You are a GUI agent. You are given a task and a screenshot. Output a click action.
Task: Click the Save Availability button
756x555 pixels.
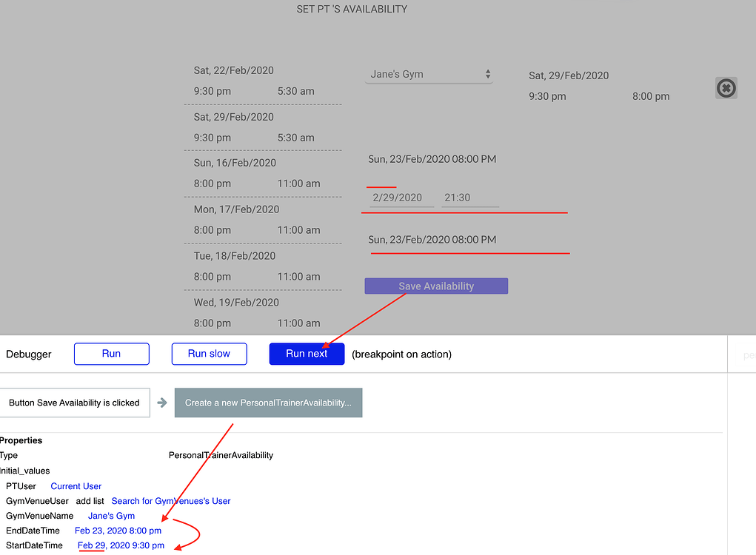(435, 286)
